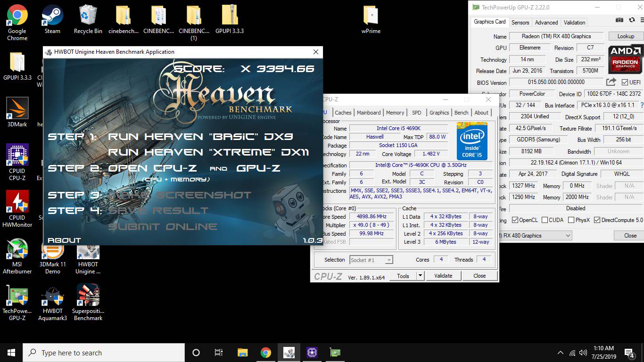This screenshot has height=362, width=644.
Task: Toggle the UEFI checkbox in GPU-Z
Action: (x=624, y=82)
